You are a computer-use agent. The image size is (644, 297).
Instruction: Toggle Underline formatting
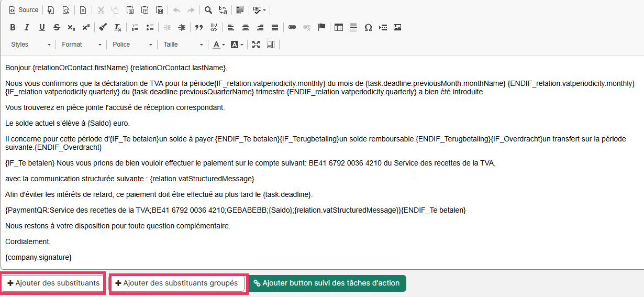click(x=42, y=27)
